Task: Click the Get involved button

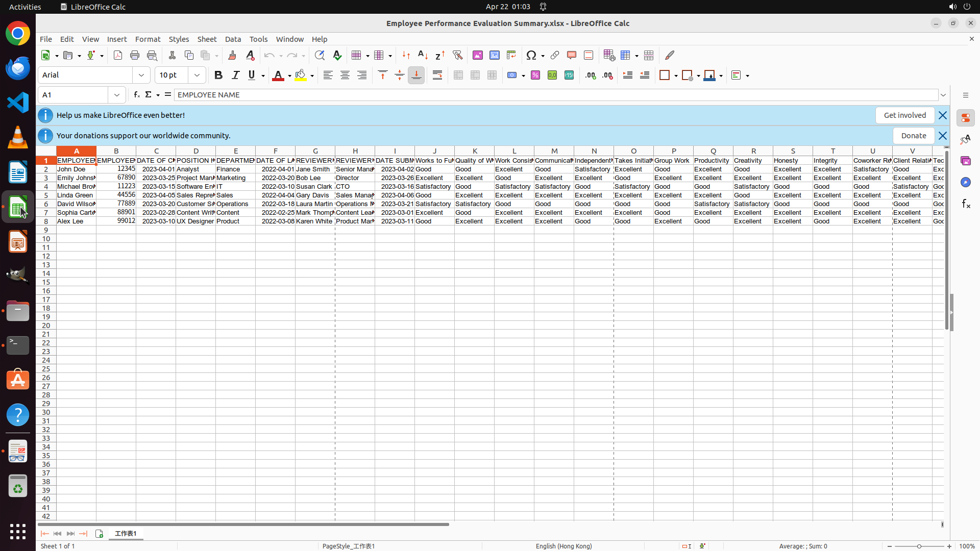Action: coord(904,115)
